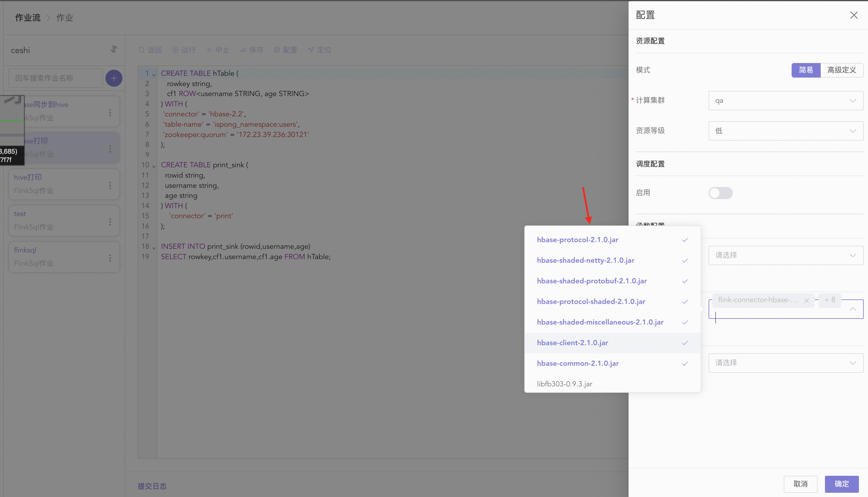Stop the job with 中止

(218, 50)
